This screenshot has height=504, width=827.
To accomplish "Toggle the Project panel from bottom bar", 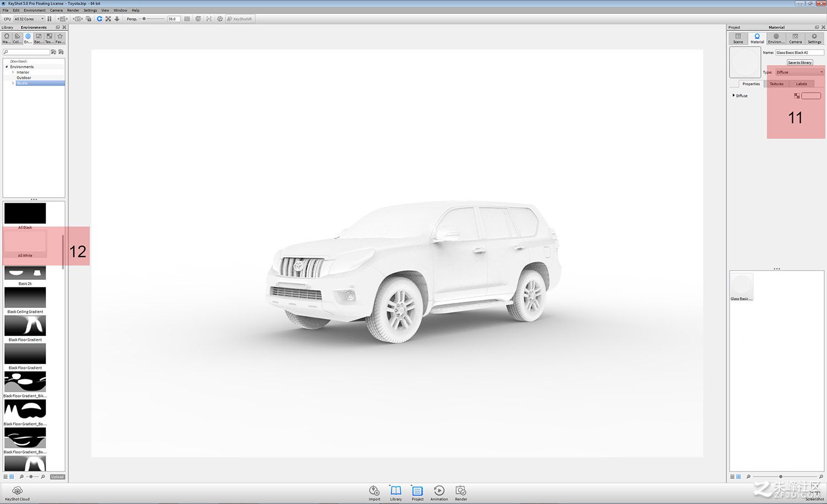I will [417, 493].
